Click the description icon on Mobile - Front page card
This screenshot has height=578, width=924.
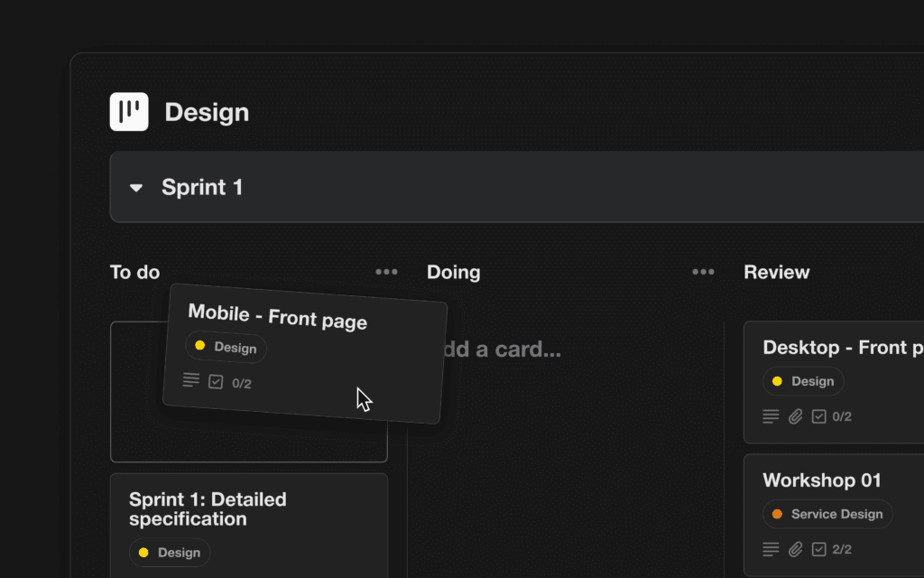pyautogui.click(x=191, y=379)
